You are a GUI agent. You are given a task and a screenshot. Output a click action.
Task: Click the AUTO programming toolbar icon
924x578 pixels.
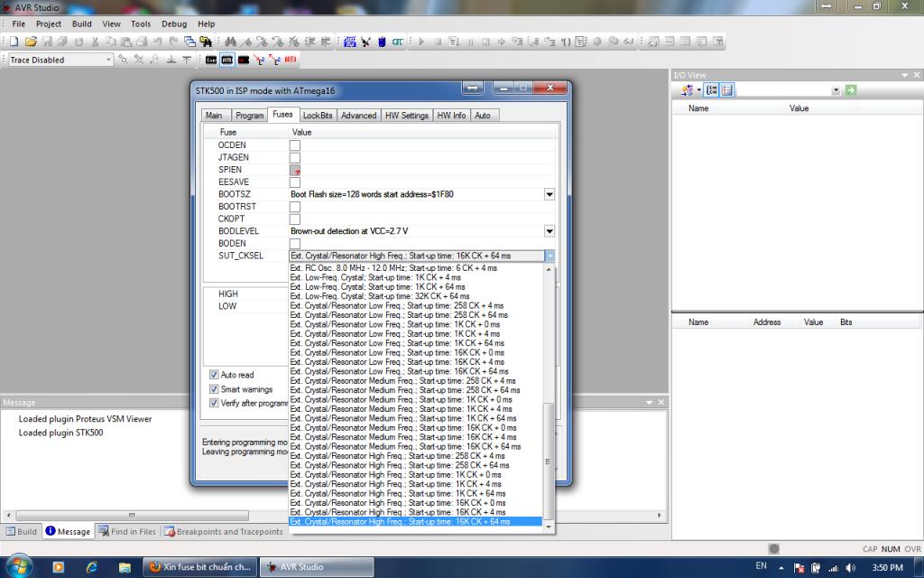pos(291,60)
